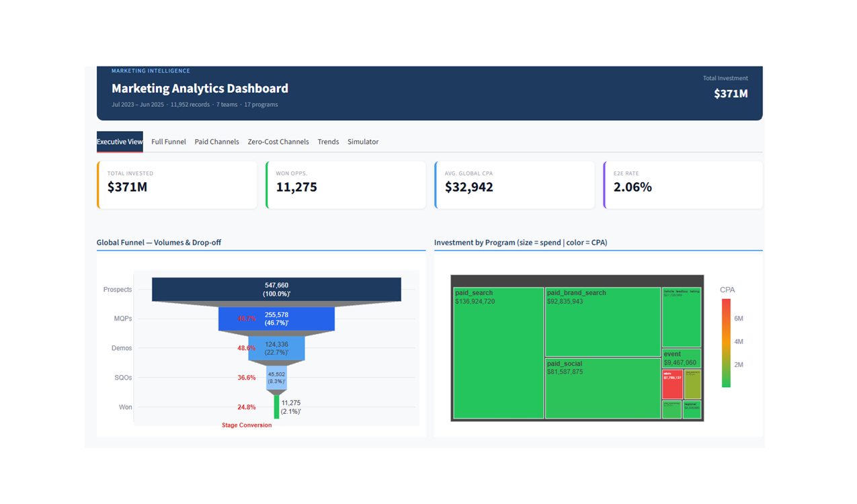Click the Prospects axis label
The height and width of the screenshot is (504, 857).
point(118,290)
